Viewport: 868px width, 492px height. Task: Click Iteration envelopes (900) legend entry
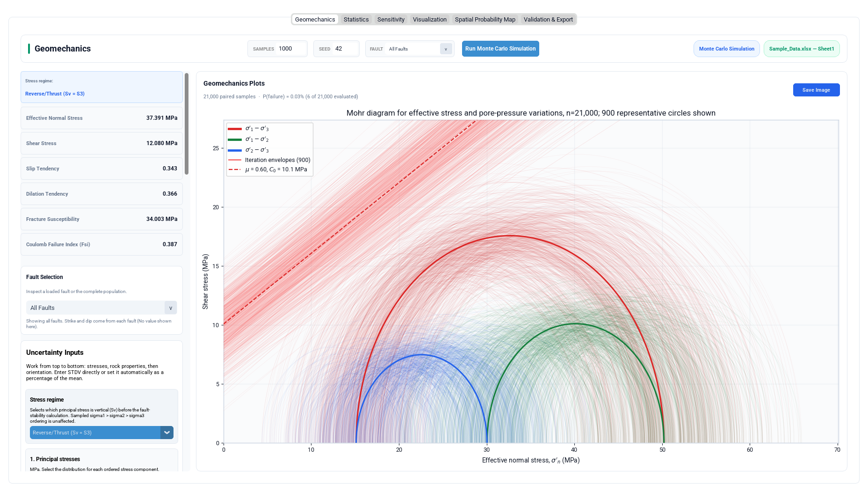coord(269,160)
